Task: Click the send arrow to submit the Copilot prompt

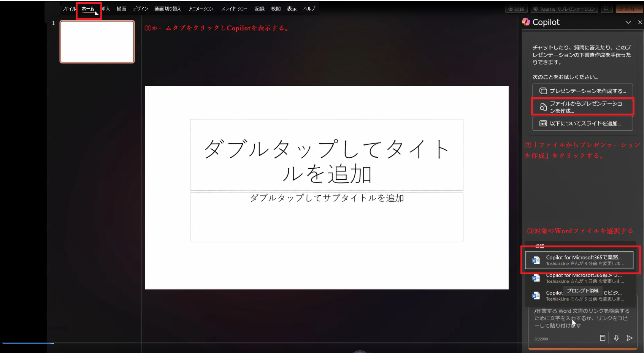Action: pyautogui.click(x=630, y=338)
